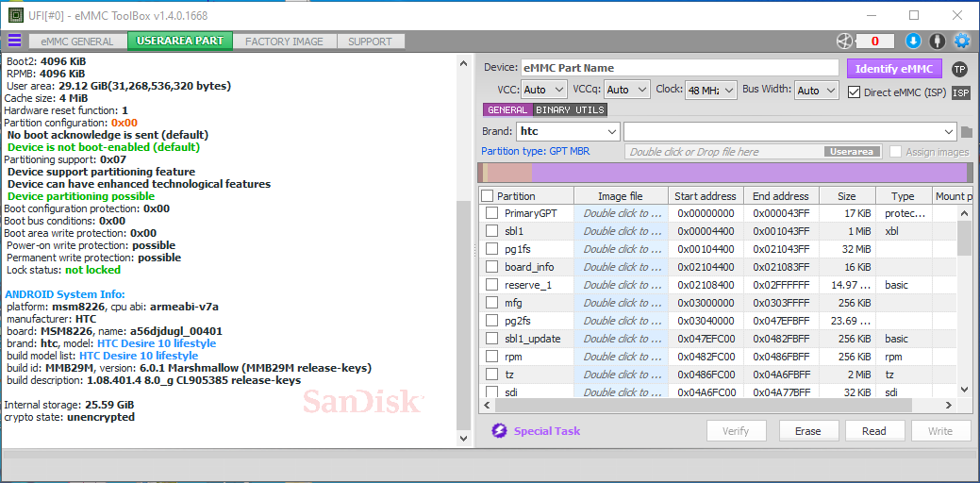This screenshot has width=980, height=483.
Task: Click the image file cell for sbl1
Action: tap(621, 231)
